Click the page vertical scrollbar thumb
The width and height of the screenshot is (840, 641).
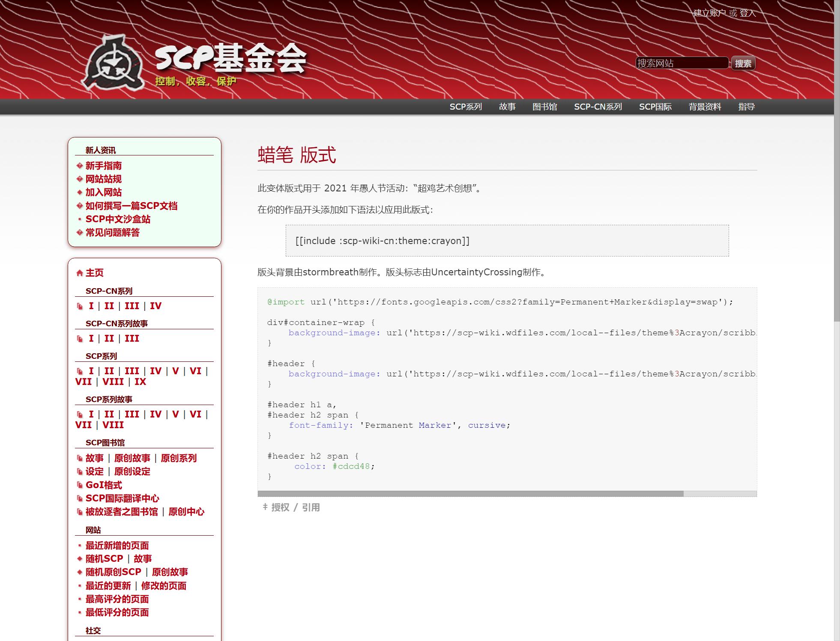[837, 161]
